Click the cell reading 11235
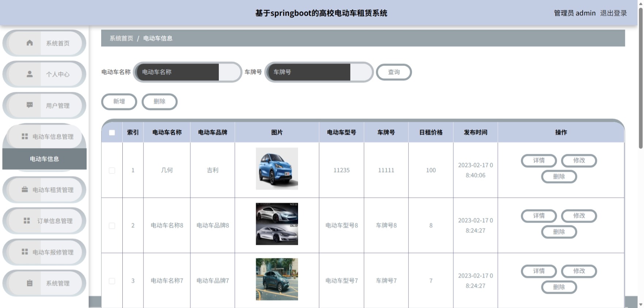This screenshot has width=644, height=308. coord(342,170)
